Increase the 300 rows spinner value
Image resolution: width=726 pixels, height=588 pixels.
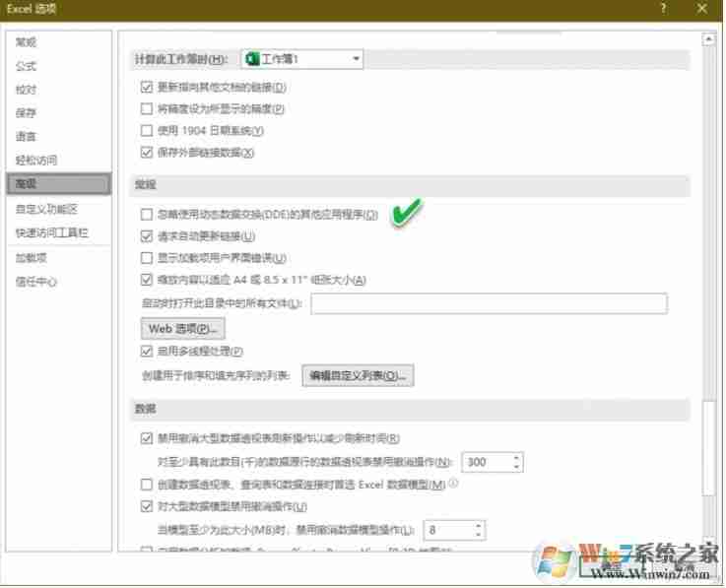point(517,457)
